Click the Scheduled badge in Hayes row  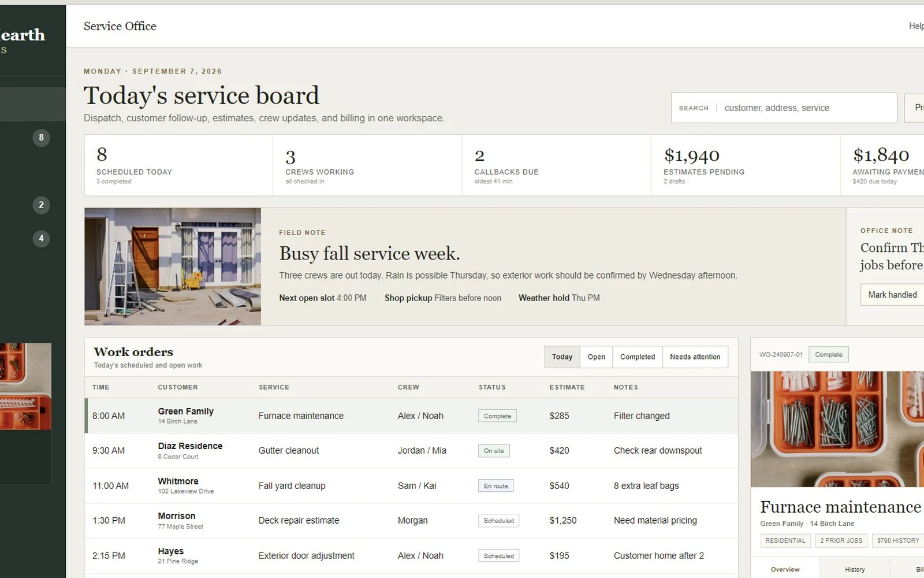coord(498,556)
